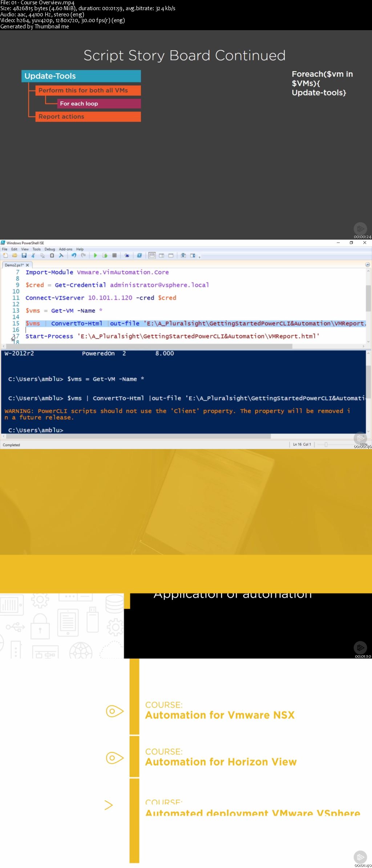Click the 'Completed' status bar text
The image size is (372, 868).
(11, 445)
